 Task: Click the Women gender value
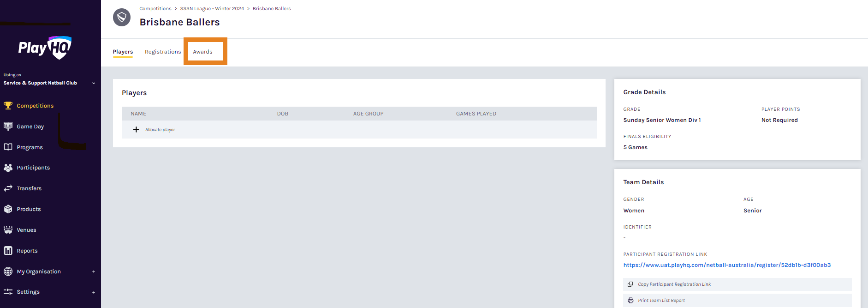pyautogui.click(x=634, y=211)
